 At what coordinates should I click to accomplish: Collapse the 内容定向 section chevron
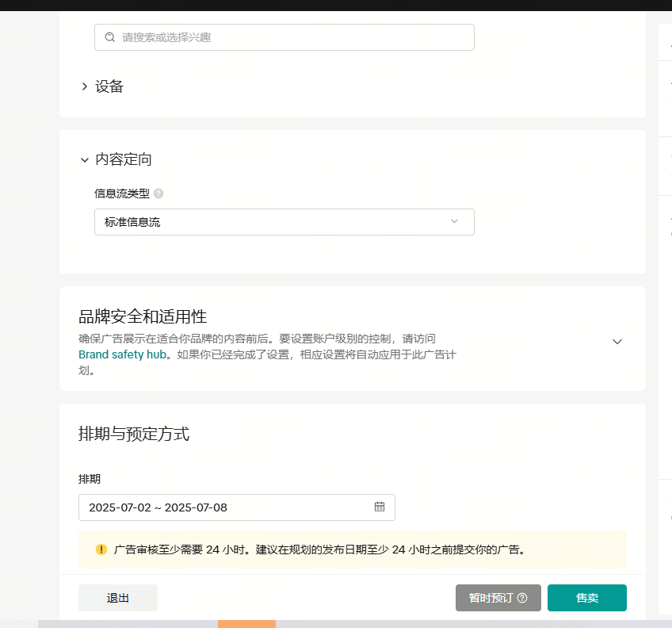pos(84,159)
